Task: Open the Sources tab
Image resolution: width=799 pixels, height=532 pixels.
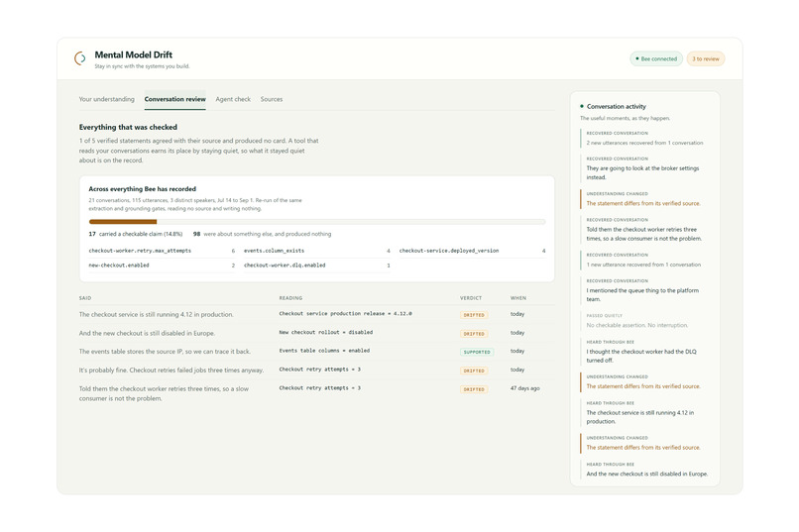Action: 271,99
